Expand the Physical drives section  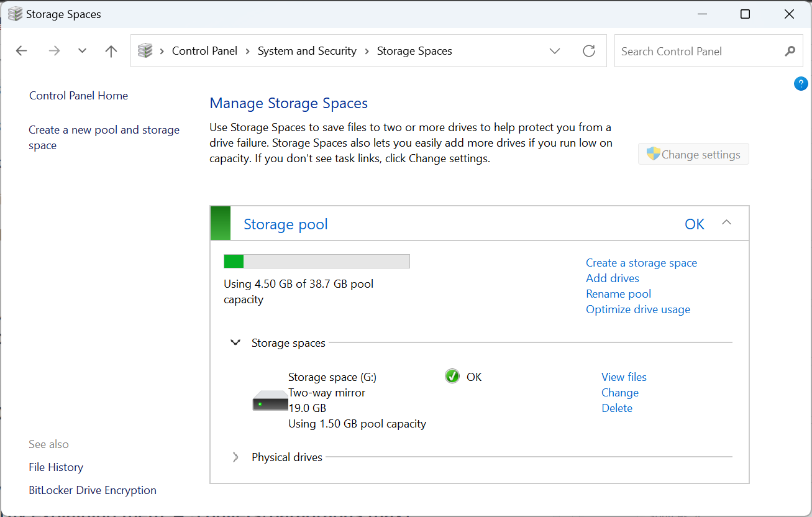coord(235,457)
